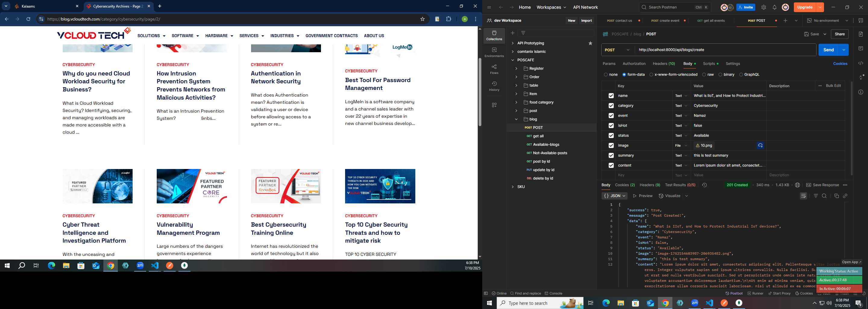Image resolution: width=868 pixels, height=309 pixels.
Task: Switch to the Authorization tab
Action: (x=634, y=63)
